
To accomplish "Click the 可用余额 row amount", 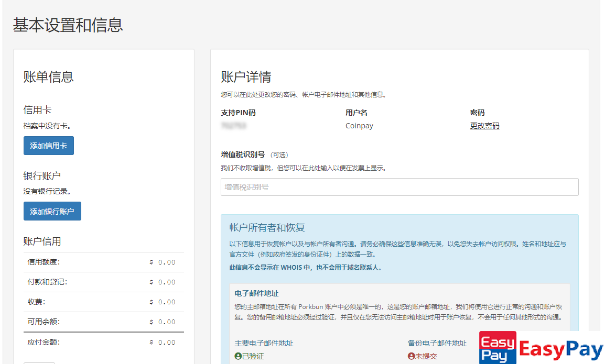I will pos(163,322).
